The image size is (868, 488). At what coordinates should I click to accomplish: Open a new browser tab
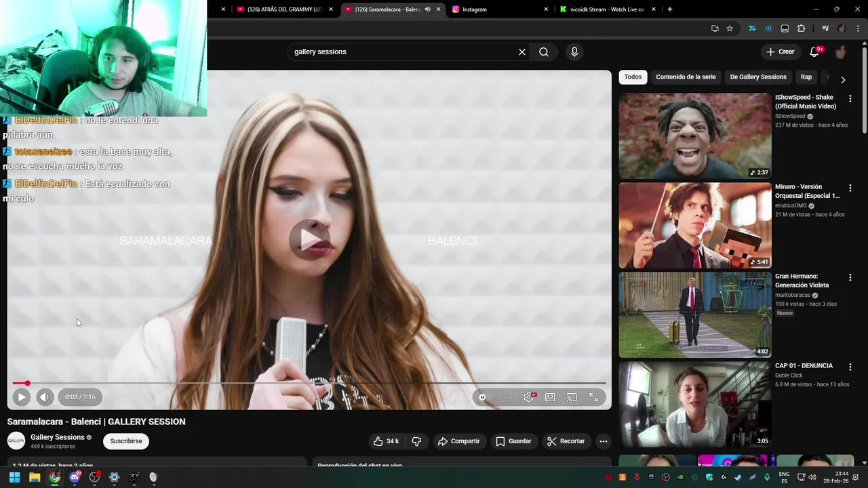pyautogui.click(x=670, y=9)
